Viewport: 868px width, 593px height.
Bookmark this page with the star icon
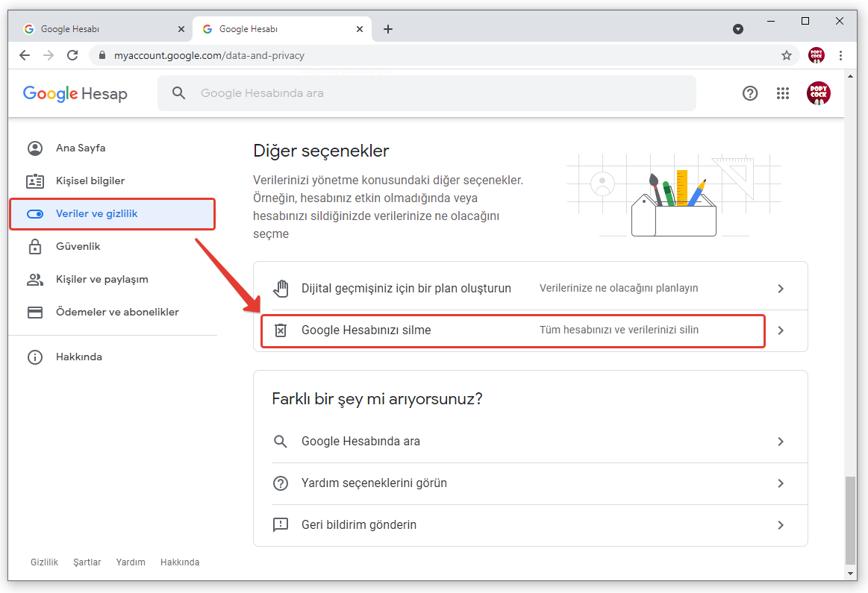pyautogui.click(x=786, y=55)
